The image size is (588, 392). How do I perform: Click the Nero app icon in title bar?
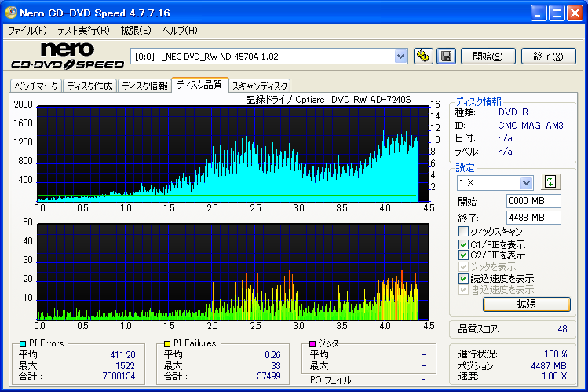click(10, 13)
